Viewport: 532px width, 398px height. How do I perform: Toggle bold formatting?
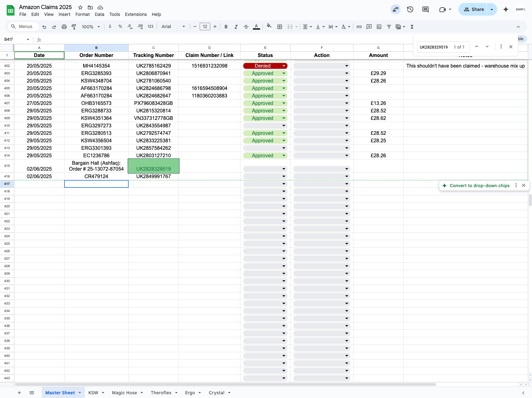[x=226, y=27]
